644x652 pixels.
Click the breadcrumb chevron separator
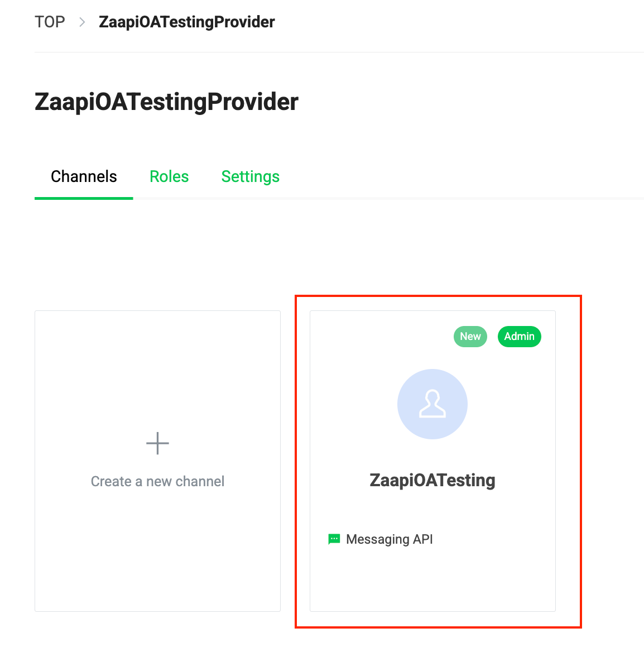(82, 22)
